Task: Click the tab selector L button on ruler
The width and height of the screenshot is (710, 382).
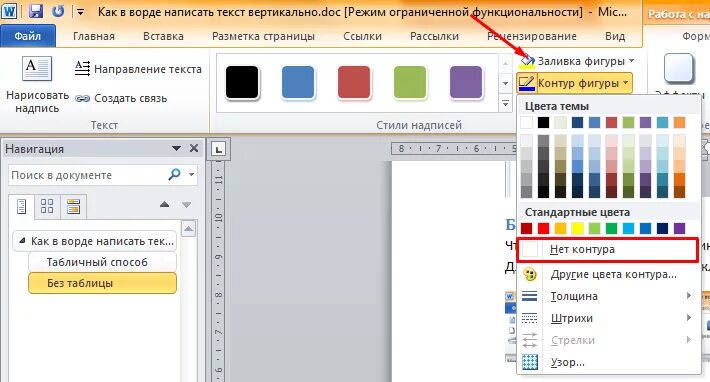Action: (218, 149)
